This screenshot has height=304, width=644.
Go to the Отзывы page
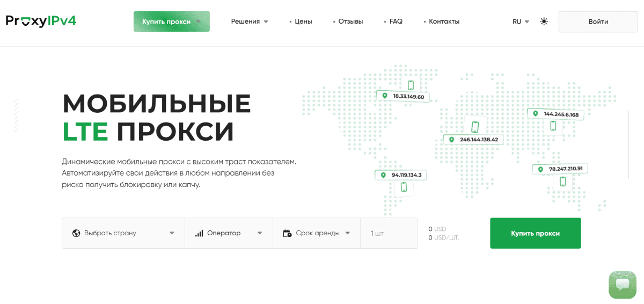pyautogui.click(x=350, y=21)
